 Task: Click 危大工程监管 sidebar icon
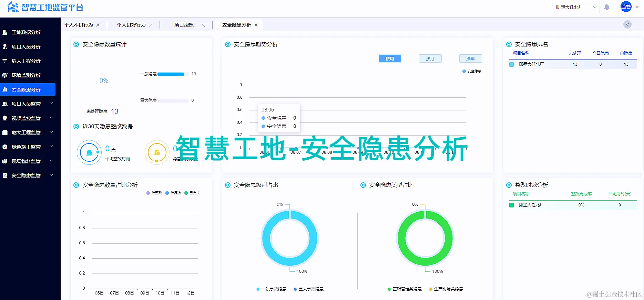click(5, 132)
